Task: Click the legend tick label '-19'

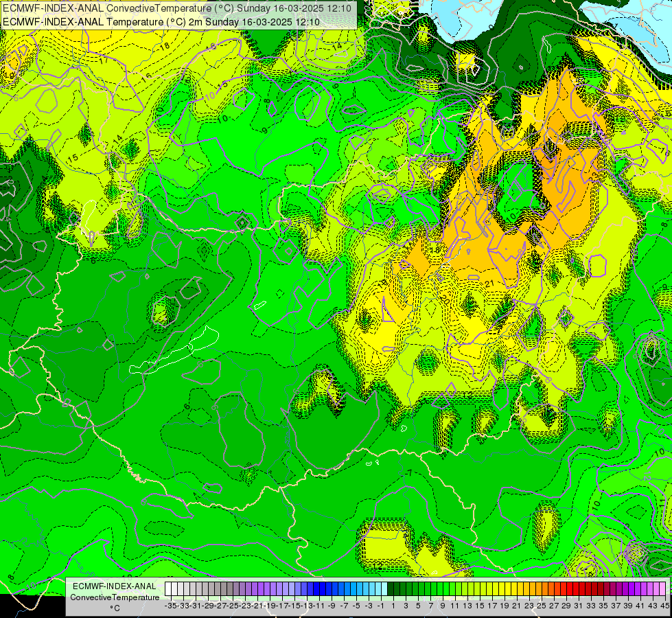Action: (270, 606)
